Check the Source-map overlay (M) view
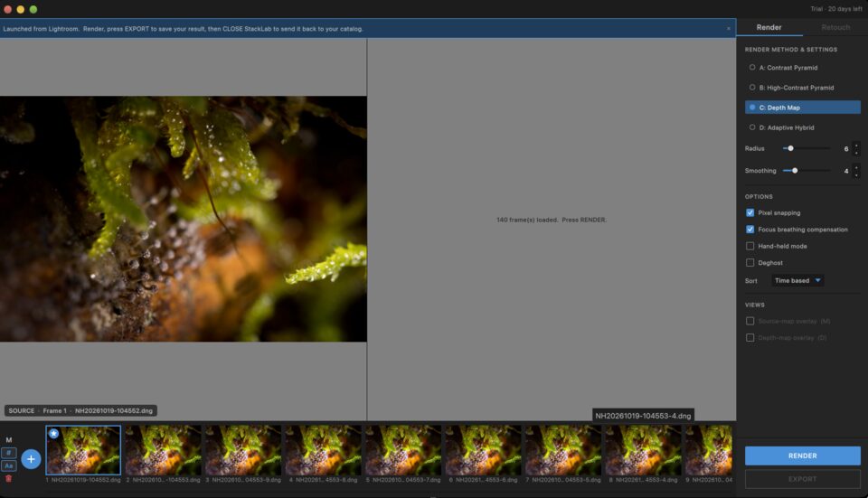The width and height of the screenshot is (868, 498). 750,321
